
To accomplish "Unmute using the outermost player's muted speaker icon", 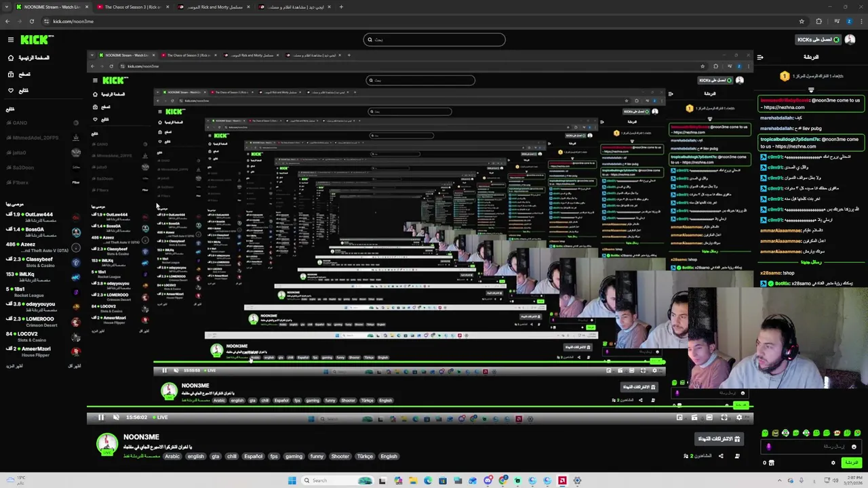I will point(116,418).
